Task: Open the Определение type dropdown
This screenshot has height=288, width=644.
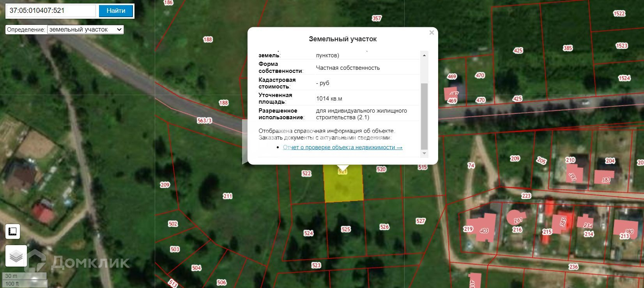Action: click(x=85, y=30)
